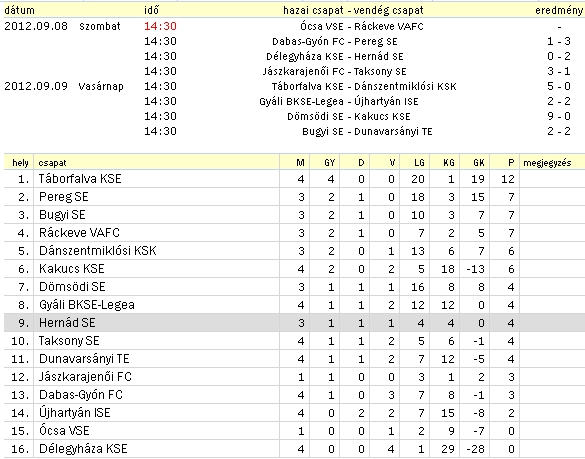
Task: Select the Újhartyán ISE team row
Action: tap(294, 413)
